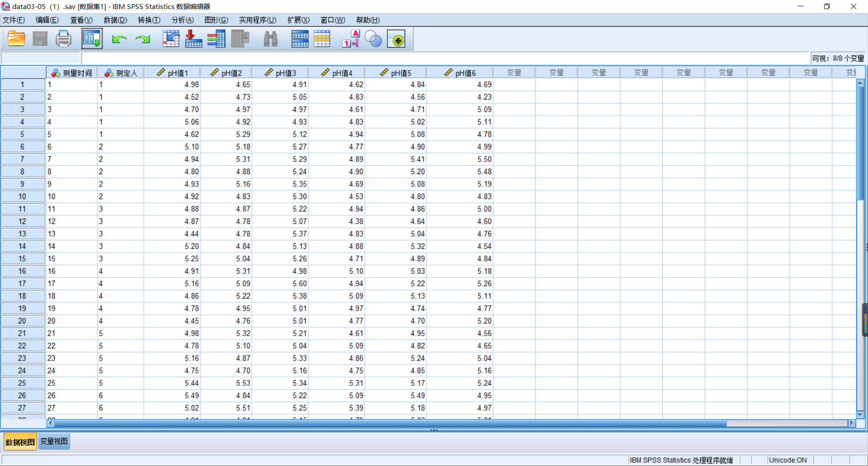Click pH值2 cell 5.53 in row 25

(x=226, y=383)
